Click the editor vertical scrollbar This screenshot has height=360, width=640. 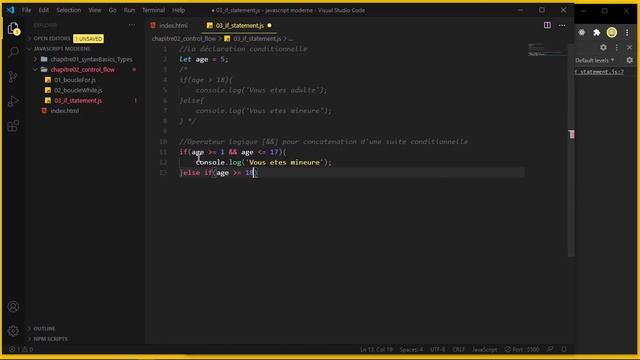tap(571, 149)
